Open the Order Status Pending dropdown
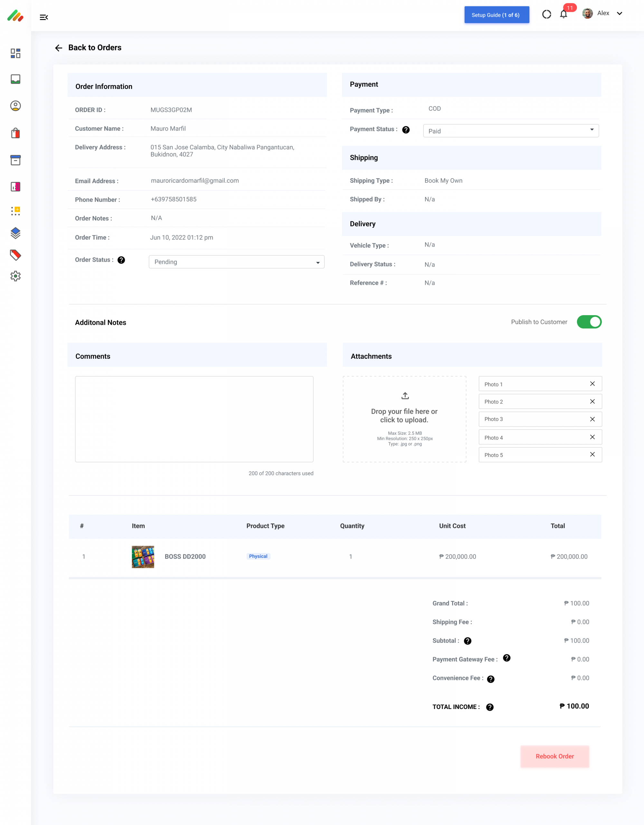644x825 pixels. tap(236, 262)
